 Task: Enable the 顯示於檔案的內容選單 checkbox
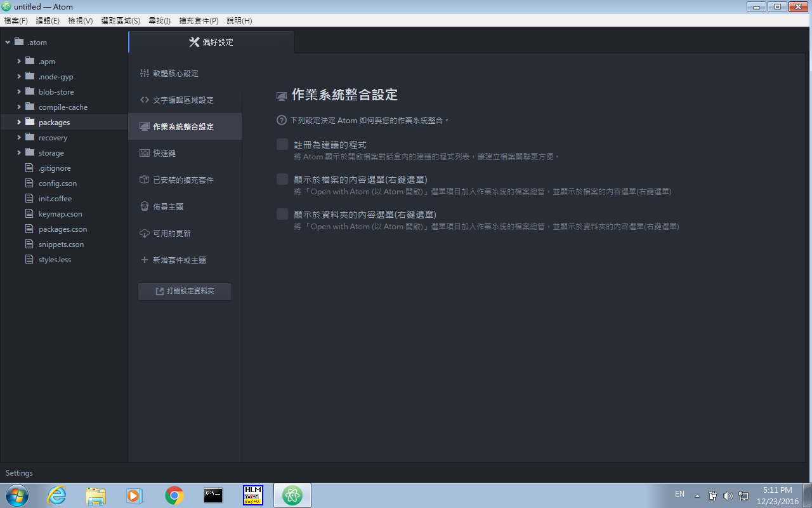[x=282, y=180]
